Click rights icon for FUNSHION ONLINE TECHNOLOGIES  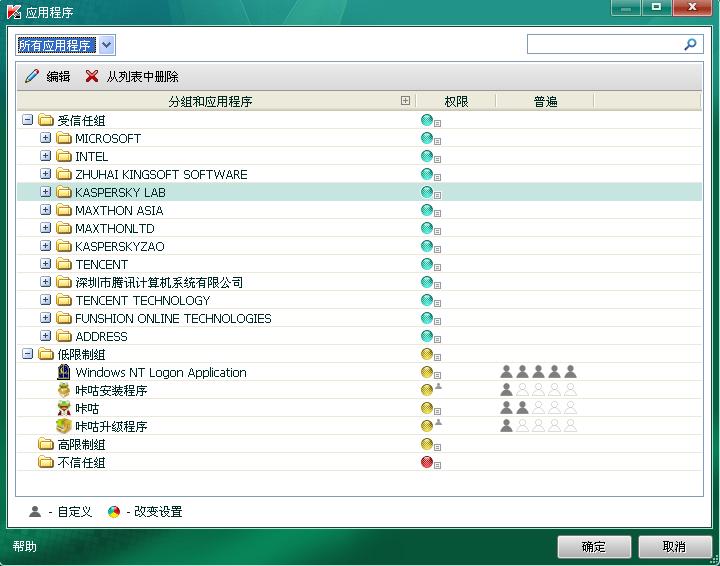pos(427,318)
